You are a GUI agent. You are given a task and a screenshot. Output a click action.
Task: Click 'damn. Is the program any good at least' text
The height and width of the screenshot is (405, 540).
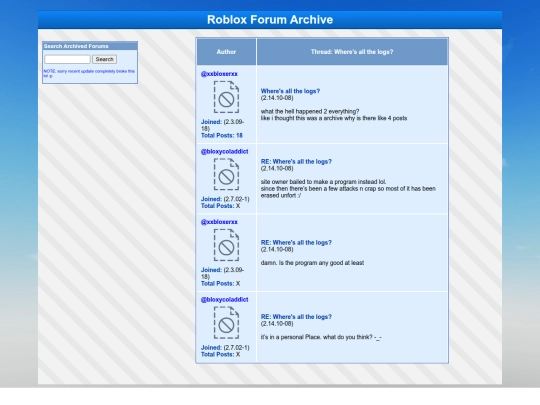[312, 263]
